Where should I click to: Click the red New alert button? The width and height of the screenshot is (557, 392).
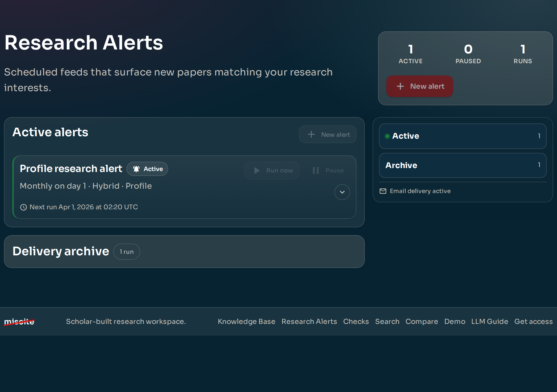(x=419, y=86)
